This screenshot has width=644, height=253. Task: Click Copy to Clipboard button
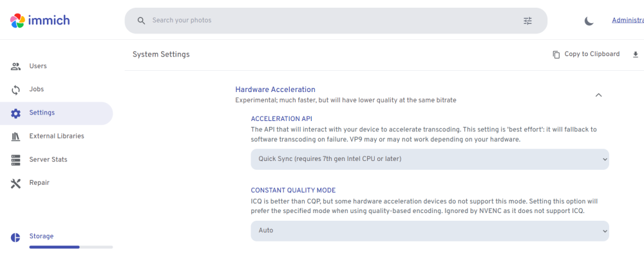pyautogui.click(x=586, y=54)
